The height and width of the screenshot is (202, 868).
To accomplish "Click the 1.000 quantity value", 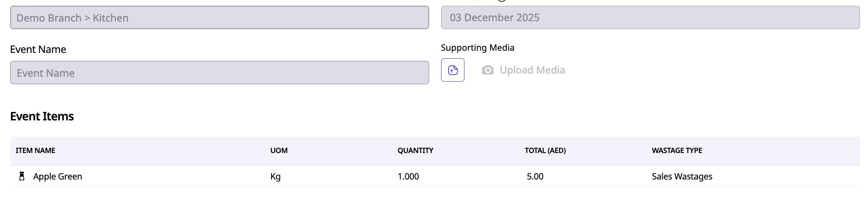I will 408,176.
